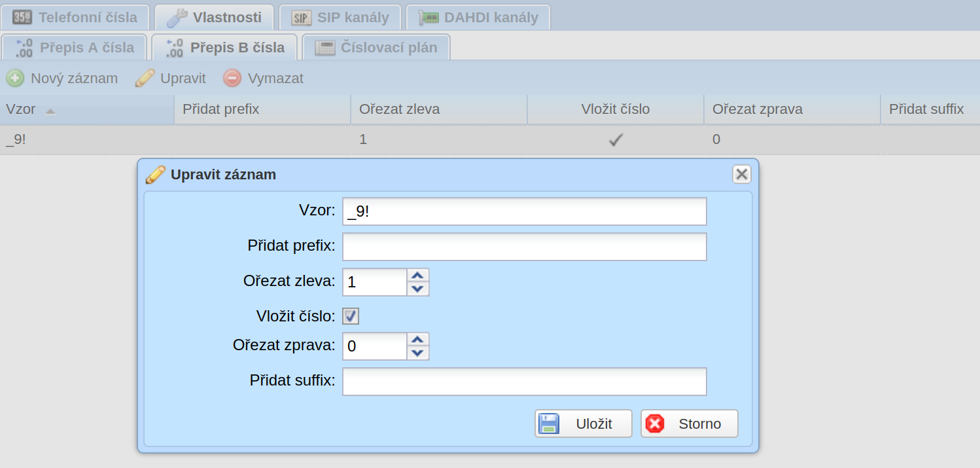This screenshot has width=980, height=468.
Task: Increase Ořezat zleva with up arrow
Action: point(418,275)
